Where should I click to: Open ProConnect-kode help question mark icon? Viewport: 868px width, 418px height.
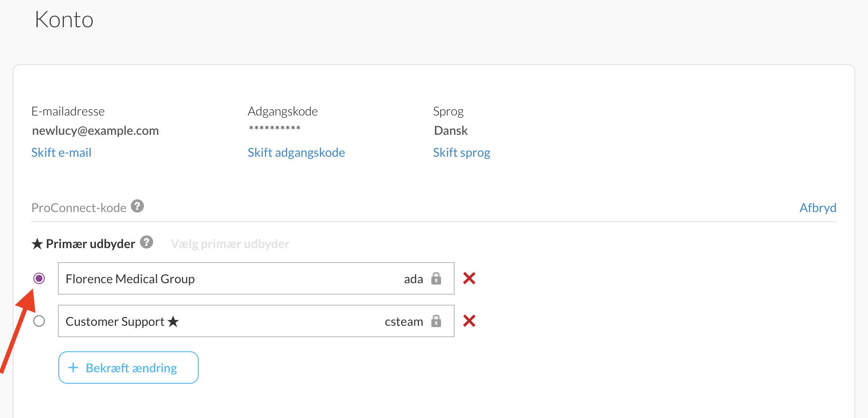137,206
